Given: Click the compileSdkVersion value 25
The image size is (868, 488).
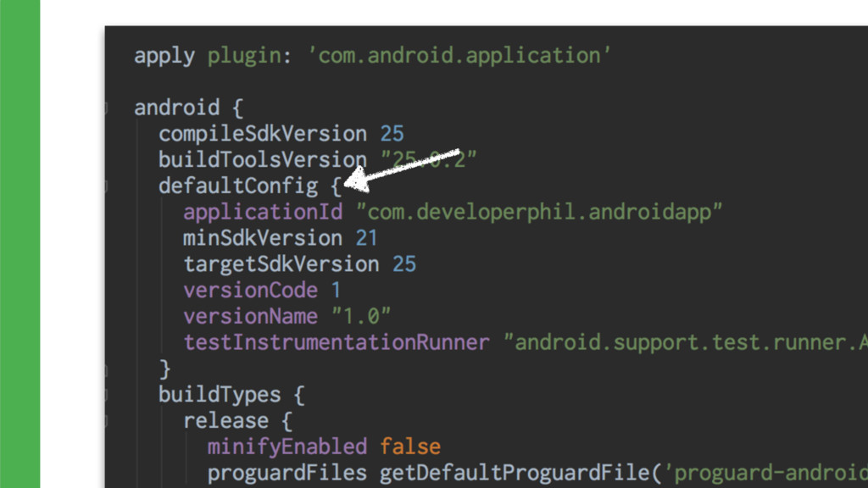Looking at the screenshot, I should (x=392, y=134).
